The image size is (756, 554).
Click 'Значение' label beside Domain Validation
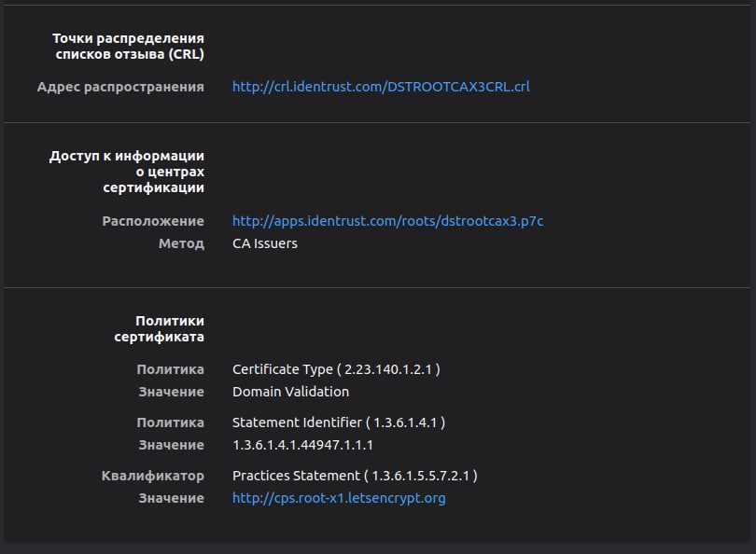point(171,392)
